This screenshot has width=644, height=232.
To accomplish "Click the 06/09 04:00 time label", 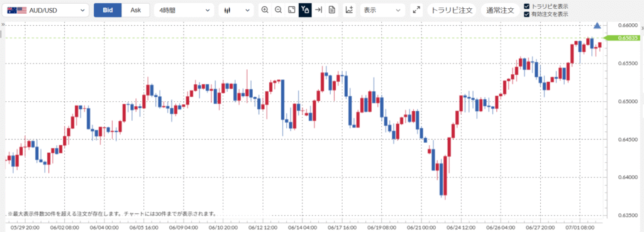I will [184, 227].
